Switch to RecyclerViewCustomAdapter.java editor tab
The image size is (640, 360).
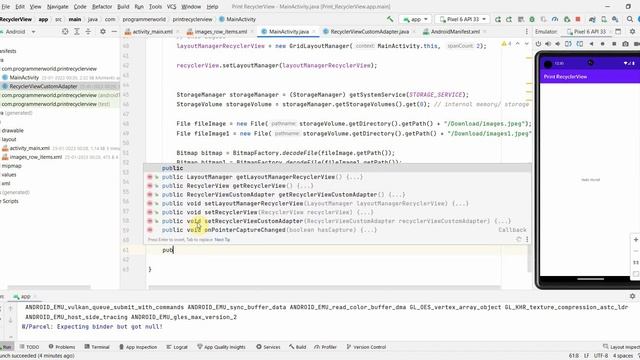pos(366,31)
